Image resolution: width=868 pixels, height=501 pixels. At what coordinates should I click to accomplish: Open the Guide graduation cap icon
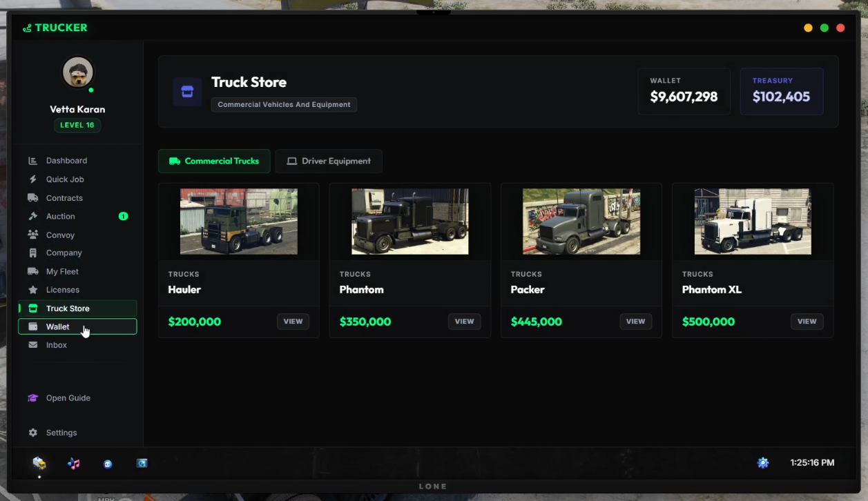click(x=32, y=398)
